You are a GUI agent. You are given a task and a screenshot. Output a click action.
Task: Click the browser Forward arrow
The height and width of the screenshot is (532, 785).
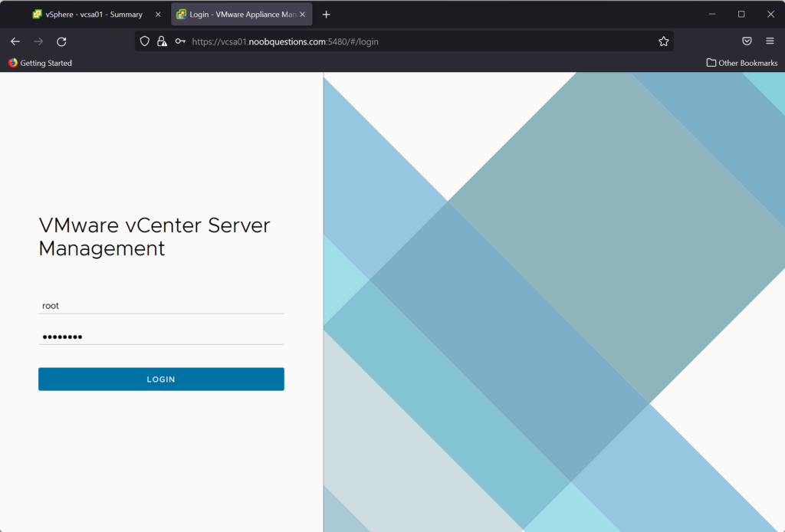click(38, 41)
